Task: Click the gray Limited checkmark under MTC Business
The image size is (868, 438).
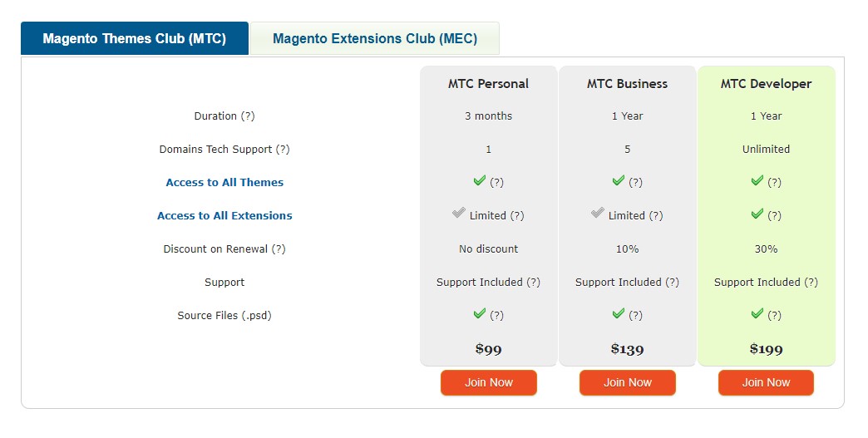Action: (597, 213)
